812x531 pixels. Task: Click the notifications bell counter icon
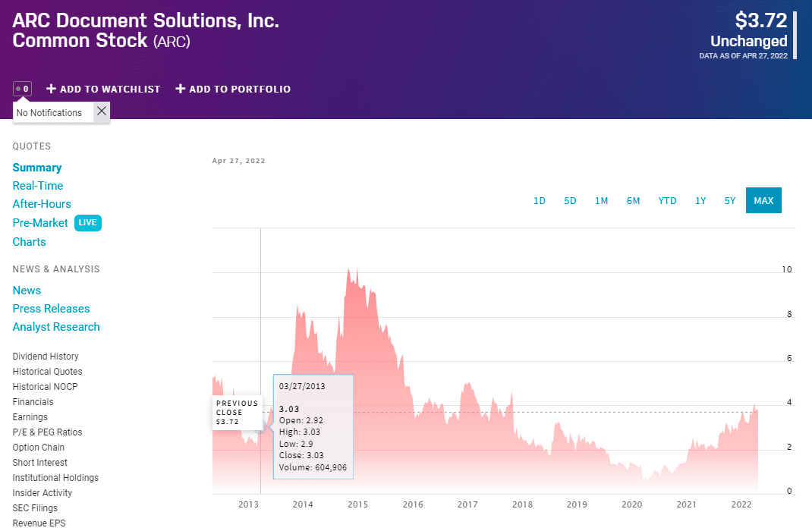(x=22, y=89)
